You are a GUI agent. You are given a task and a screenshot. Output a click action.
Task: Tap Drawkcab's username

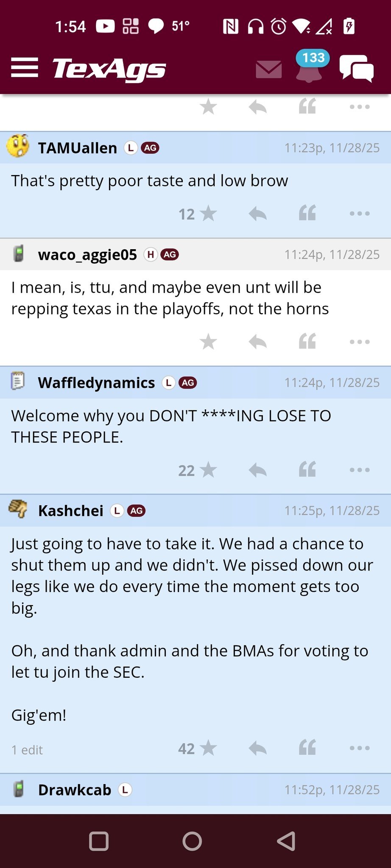coord(75,790)
